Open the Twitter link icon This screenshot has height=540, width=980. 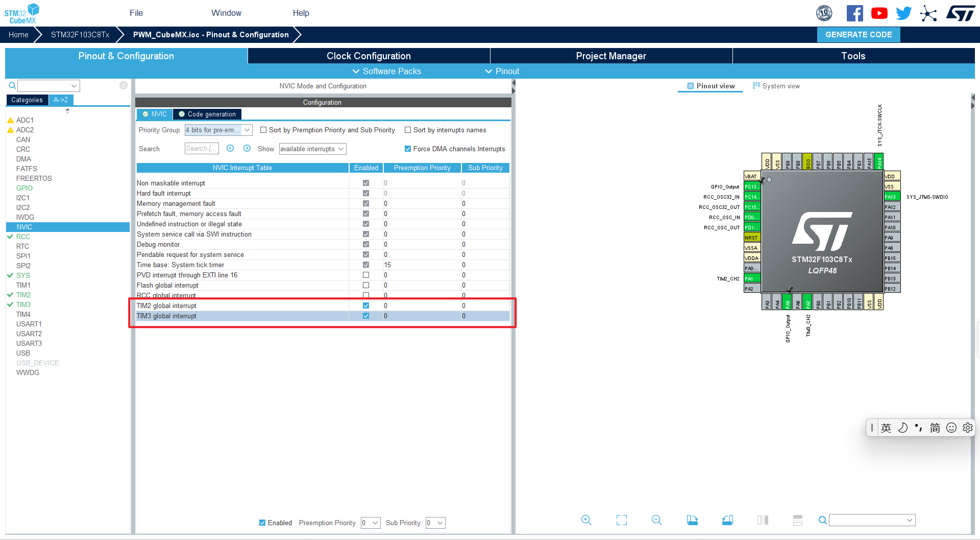[903, 13]
